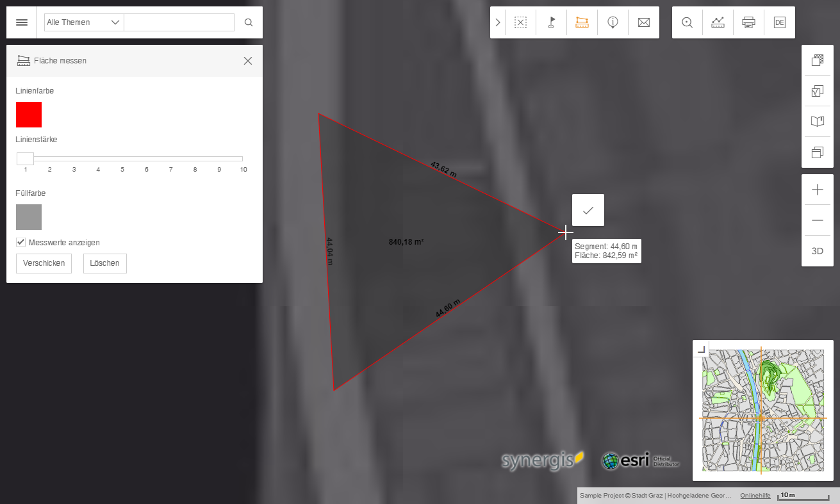Collapse the overview minimap
Image resolution: width=840 pixels, height=504 pixels.
tap(701, 348)
